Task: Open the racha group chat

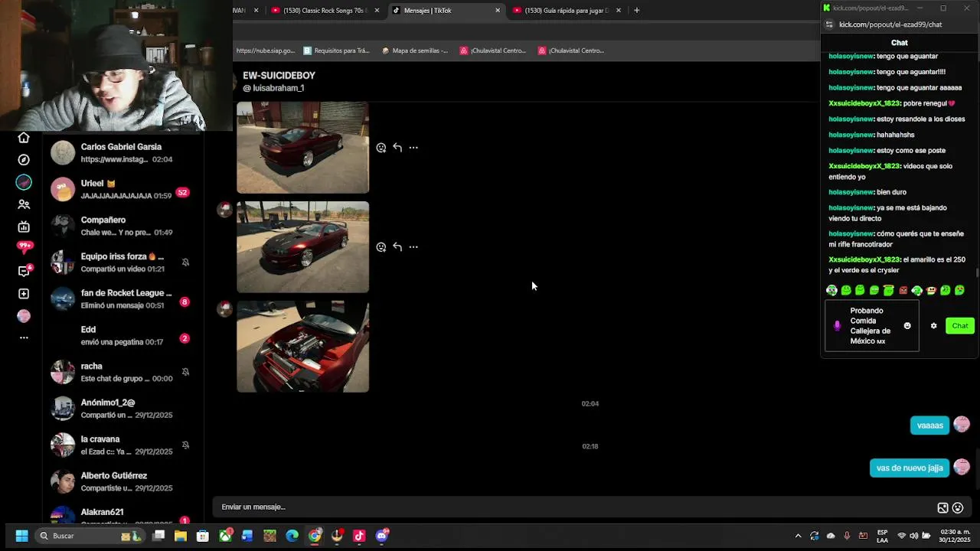Action: coord(122,372)
